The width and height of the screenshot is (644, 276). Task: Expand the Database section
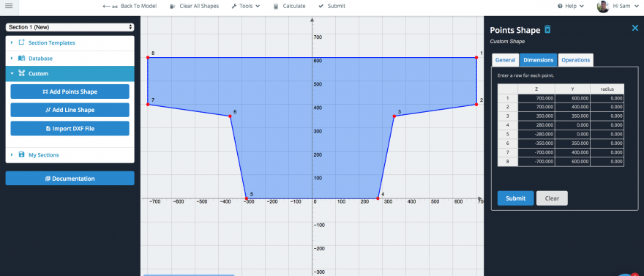click(x=70, y=59)
